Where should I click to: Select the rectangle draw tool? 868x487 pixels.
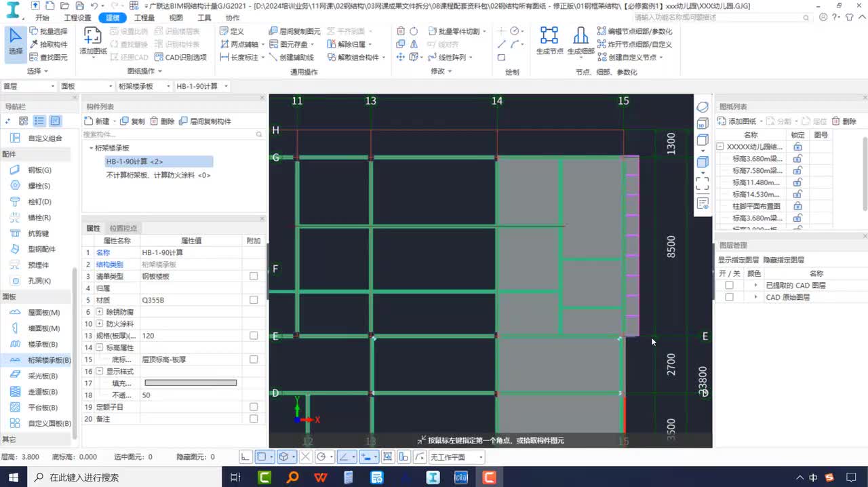click(x=501, y=58)
